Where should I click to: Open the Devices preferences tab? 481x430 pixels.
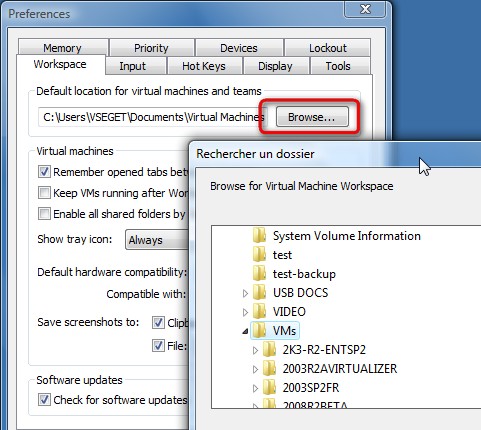(239, 48)
